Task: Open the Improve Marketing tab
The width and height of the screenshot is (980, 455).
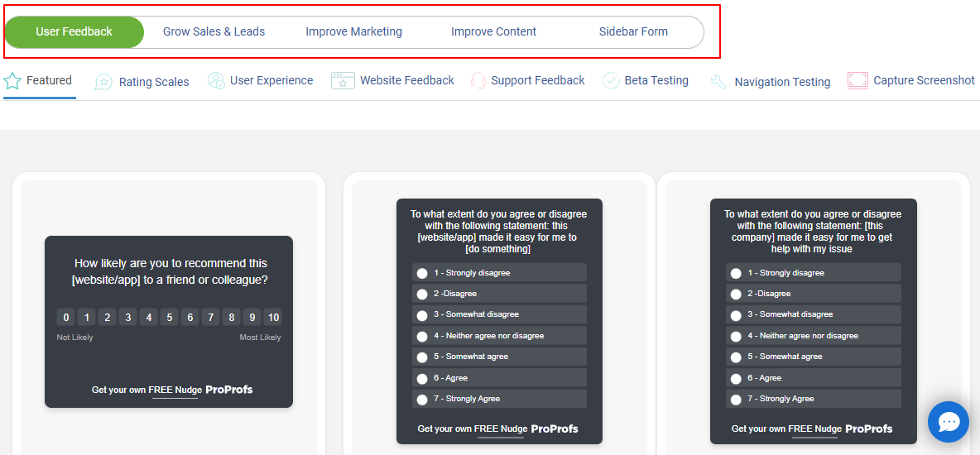Action: [353, 32]
